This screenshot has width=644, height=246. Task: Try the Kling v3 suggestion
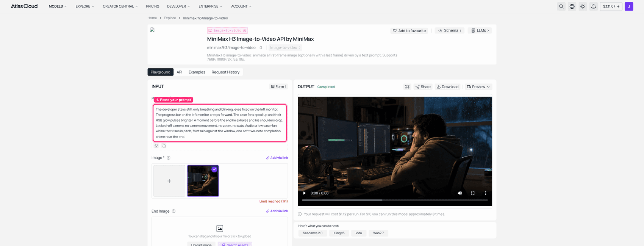[x=339, y=233]
